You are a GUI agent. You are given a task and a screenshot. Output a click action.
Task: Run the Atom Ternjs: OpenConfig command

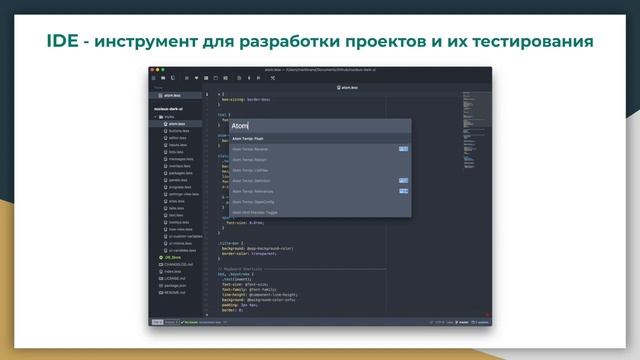click(x=320, y=202)
